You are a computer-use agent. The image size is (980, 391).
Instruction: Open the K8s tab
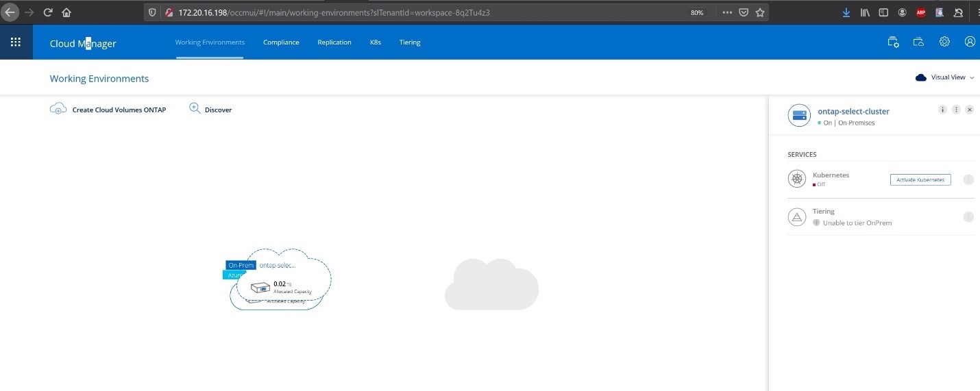(376, 42)
